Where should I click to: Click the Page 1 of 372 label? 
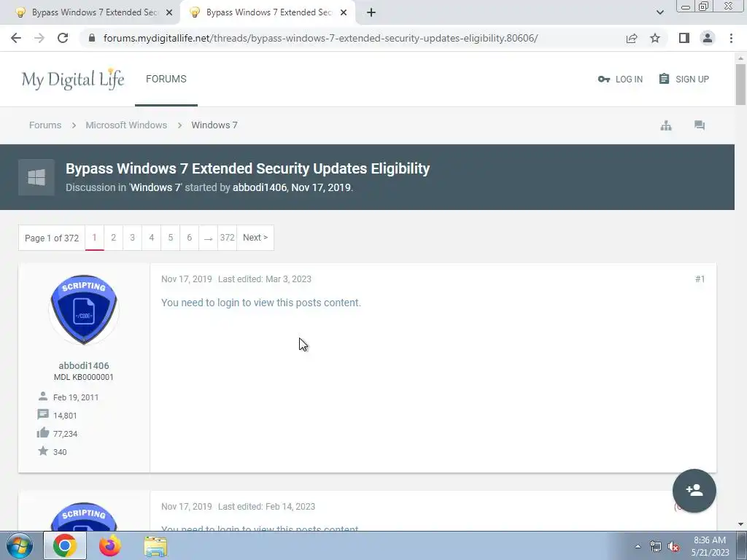(x=52, y=238)
